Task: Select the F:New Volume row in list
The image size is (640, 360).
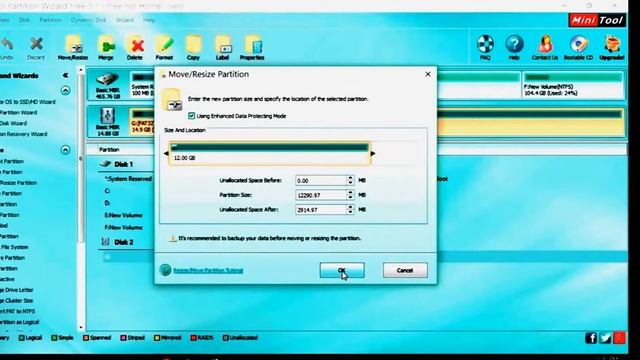Action: pyautogui.click(x=124, y=227)
